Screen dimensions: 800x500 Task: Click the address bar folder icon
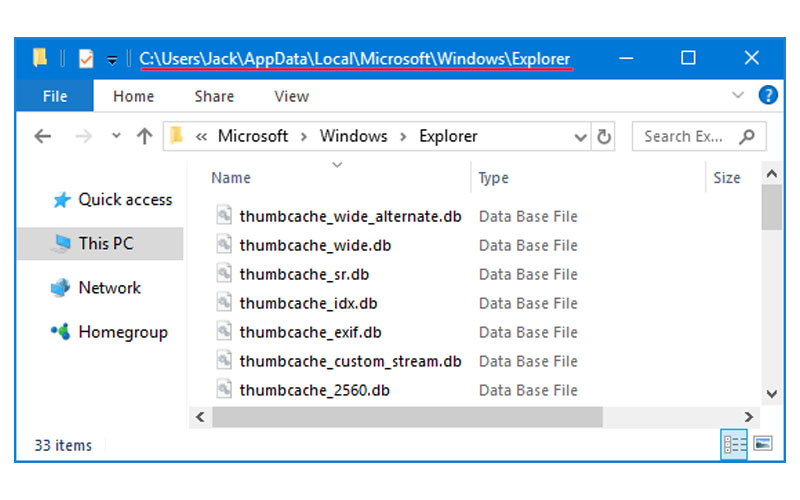point(177,136)
